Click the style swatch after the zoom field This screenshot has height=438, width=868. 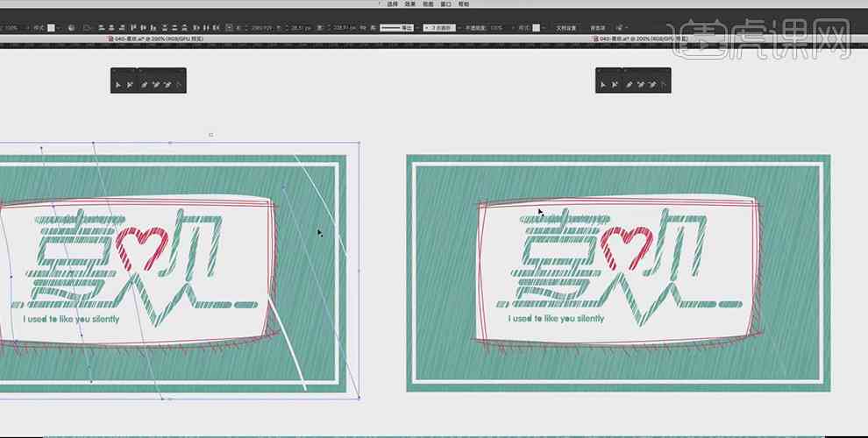[51, 28]
